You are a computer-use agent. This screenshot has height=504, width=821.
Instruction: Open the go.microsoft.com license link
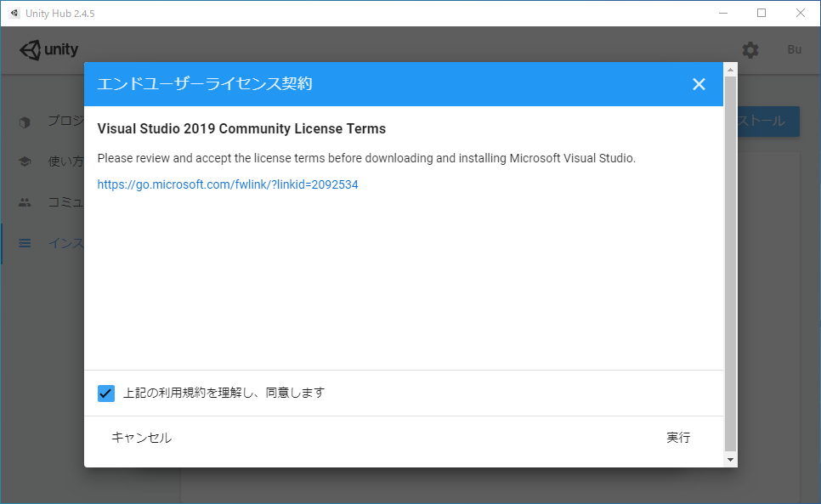coord(227,184)
